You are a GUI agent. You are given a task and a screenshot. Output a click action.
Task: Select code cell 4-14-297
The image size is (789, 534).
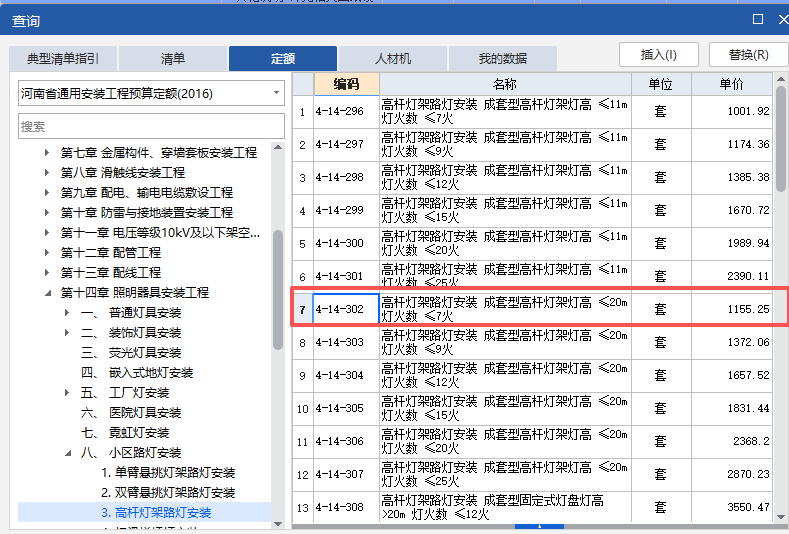[x=346, y=144]
